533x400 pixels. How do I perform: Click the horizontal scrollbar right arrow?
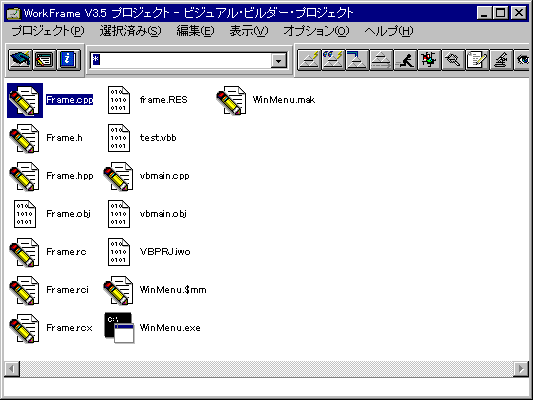point(521,369)
